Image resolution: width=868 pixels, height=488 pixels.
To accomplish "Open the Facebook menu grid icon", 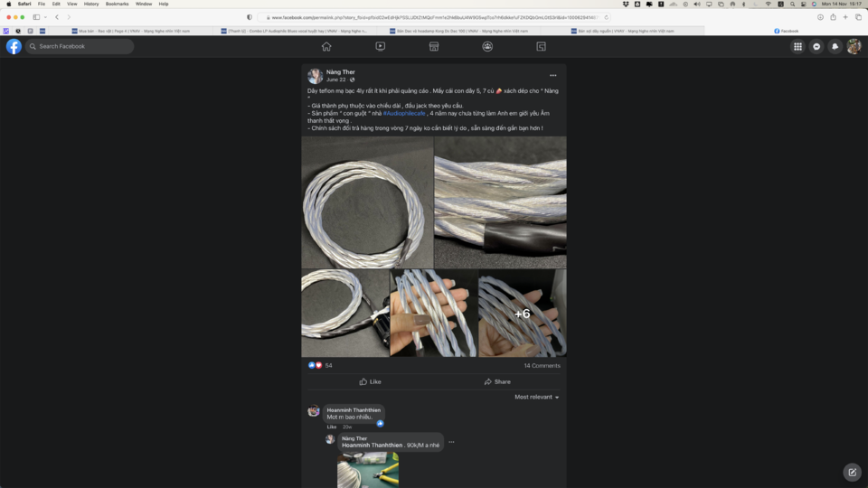I will 797,46.
